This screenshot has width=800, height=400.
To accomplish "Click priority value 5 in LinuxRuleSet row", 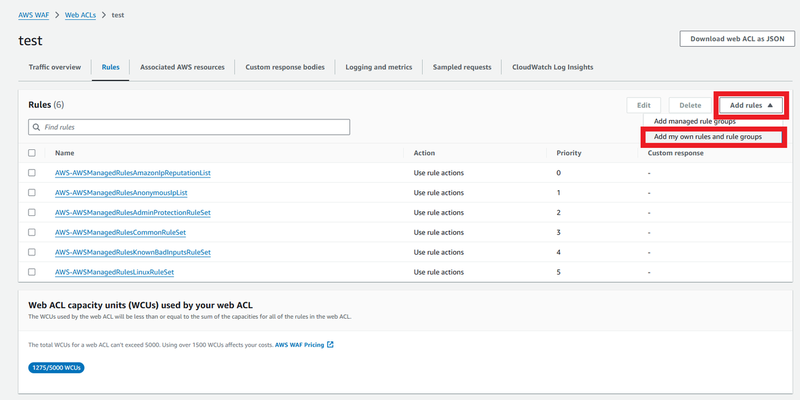I will [559, 272].
